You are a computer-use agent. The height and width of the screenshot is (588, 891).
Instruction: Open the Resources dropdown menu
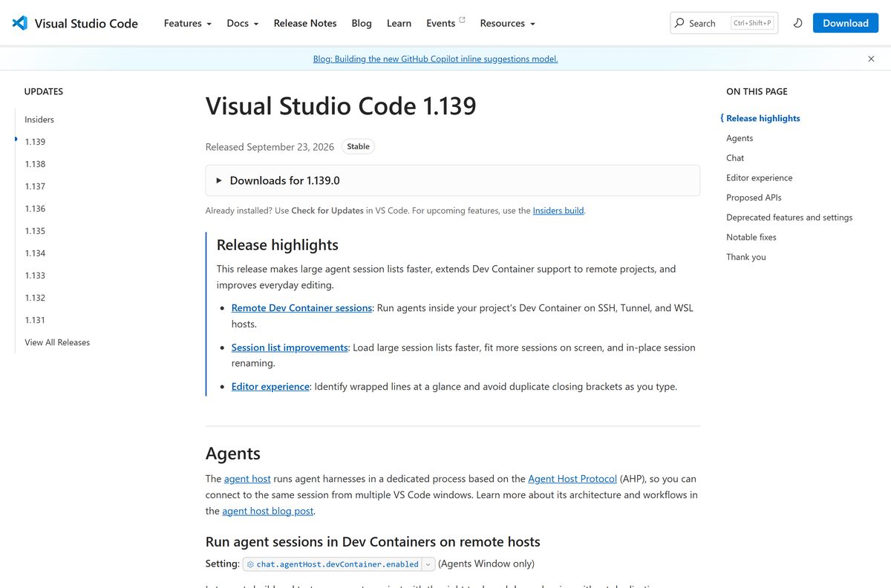[x=508, y=23]
